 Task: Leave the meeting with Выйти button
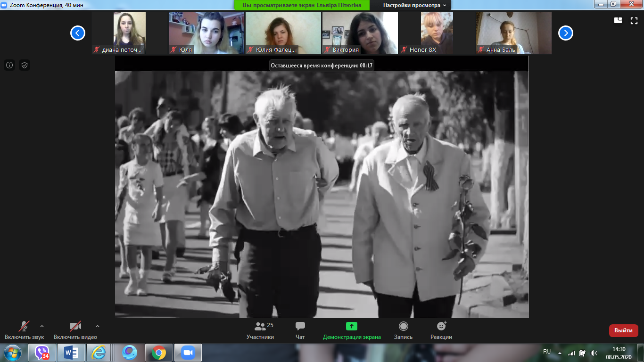tap(623, 330)
